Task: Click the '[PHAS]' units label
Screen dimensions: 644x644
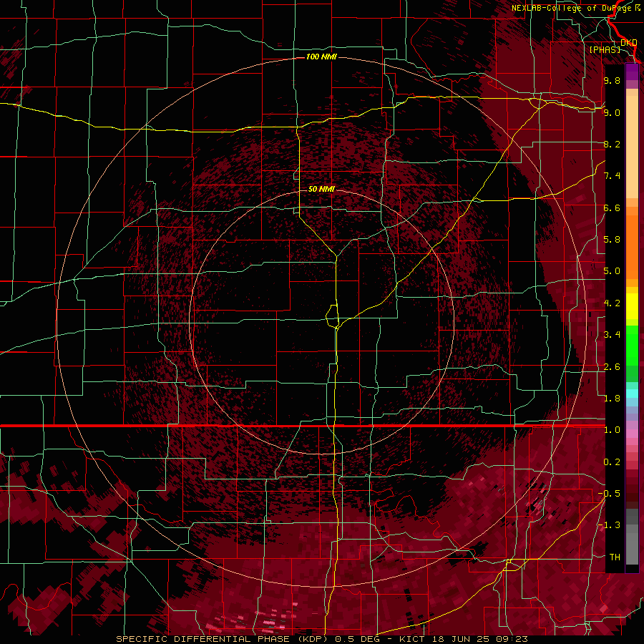Action: (x=605, y=50)
